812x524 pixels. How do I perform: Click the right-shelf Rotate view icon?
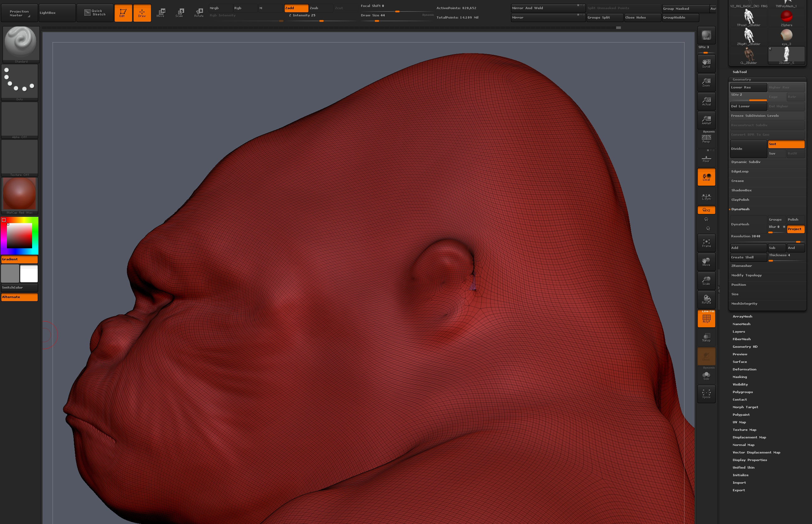coord(706,300)
